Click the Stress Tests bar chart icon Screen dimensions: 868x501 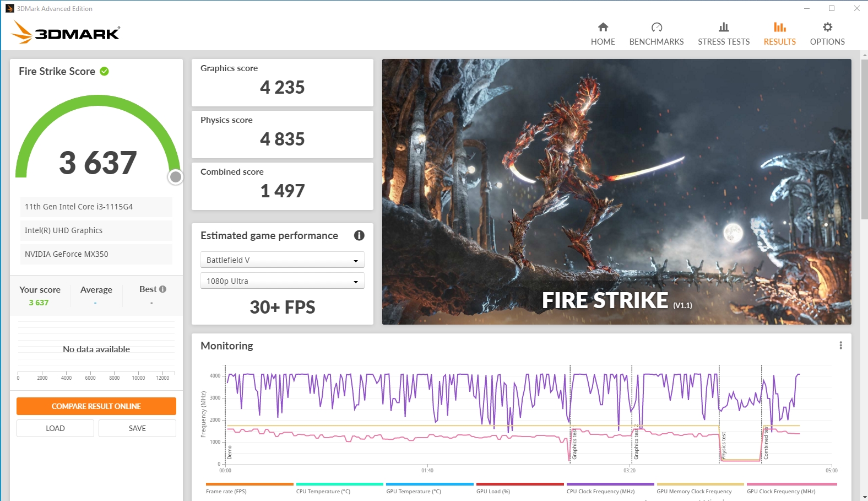coord(724,27)
